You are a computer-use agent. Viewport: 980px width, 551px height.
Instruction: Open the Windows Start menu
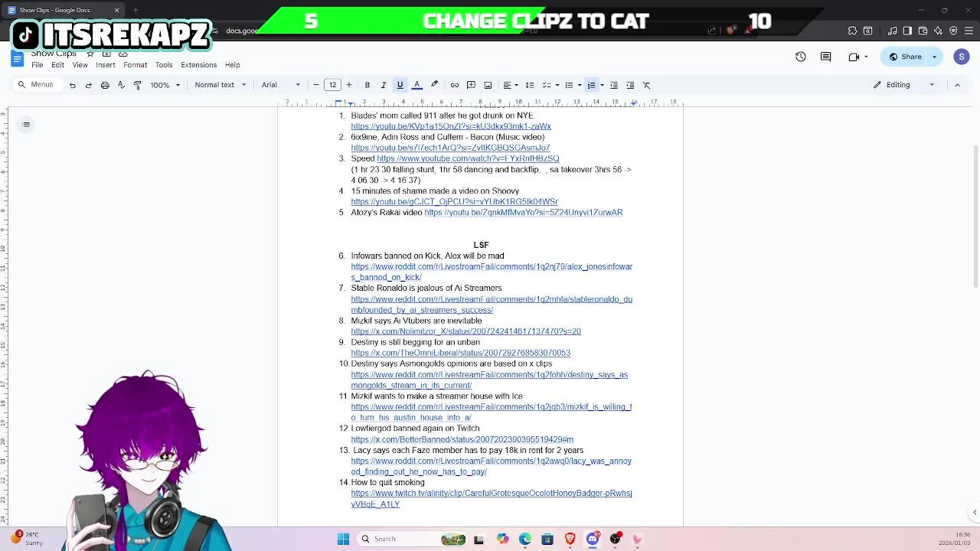coord(343,539)
